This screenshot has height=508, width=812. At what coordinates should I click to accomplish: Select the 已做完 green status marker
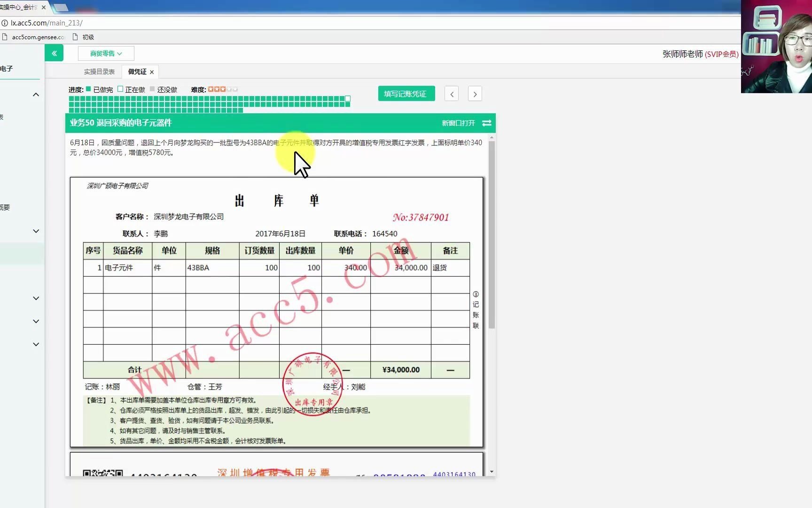(x=87, y=89)
